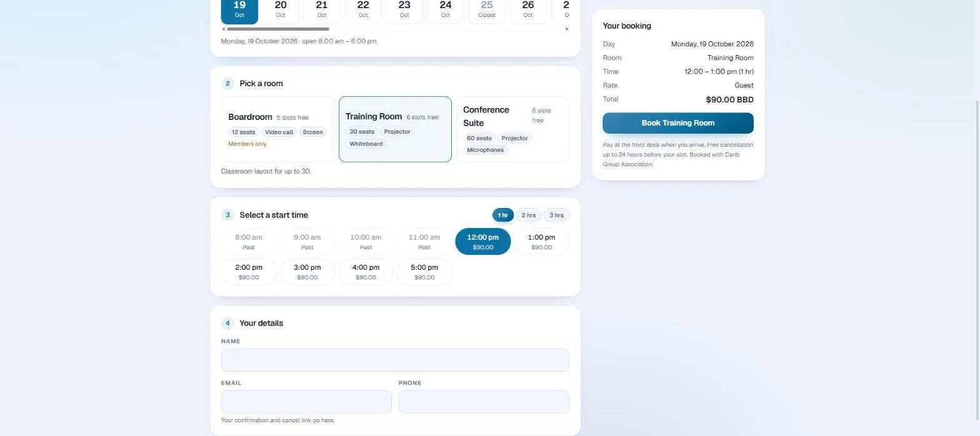Choose the Boardroom room card

click(278, 129)
